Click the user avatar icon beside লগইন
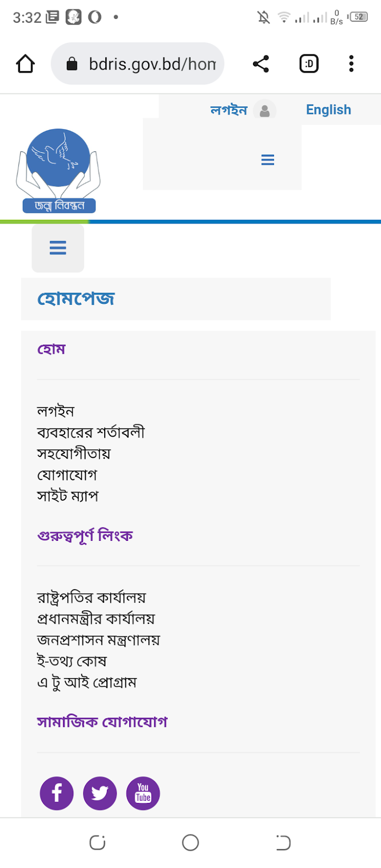Screen dimensions: 381x868 [265, 110]
